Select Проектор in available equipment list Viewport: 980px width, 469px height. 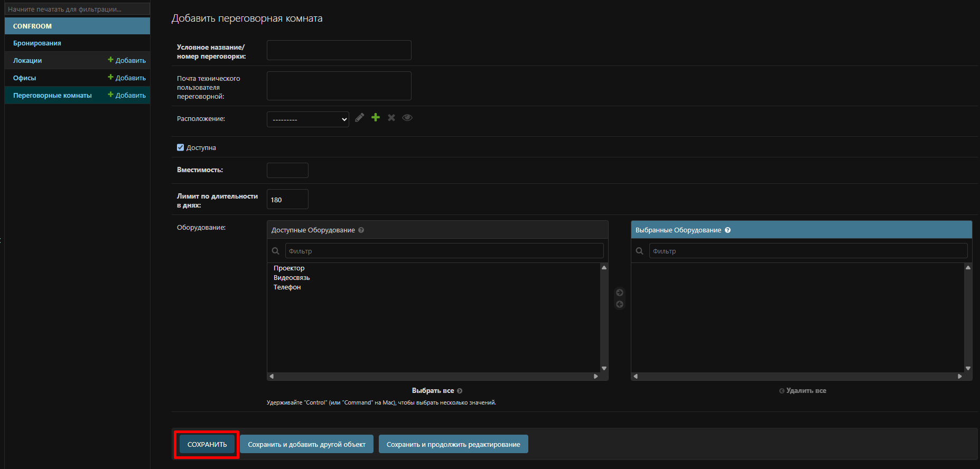point(289,268)
